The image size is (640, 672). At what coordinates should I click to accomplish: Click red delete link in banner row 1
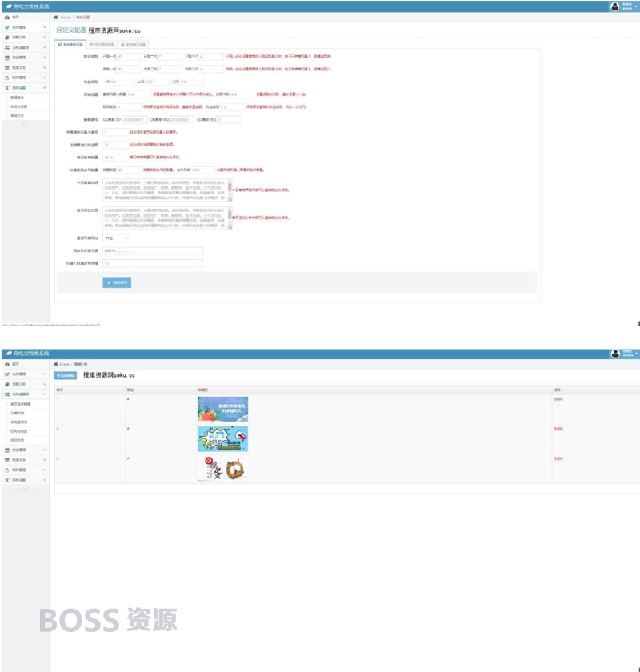click(x=558, y=399)
